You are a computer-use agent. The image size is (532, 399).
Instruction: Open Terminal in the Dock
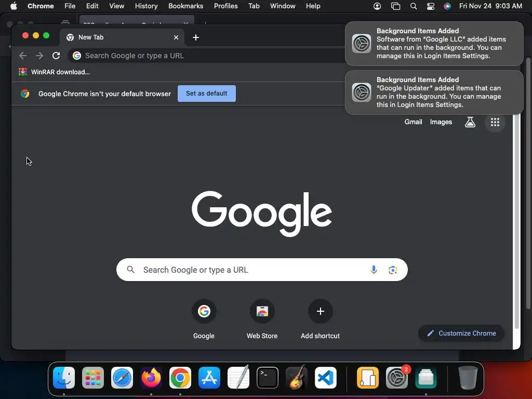268,378
